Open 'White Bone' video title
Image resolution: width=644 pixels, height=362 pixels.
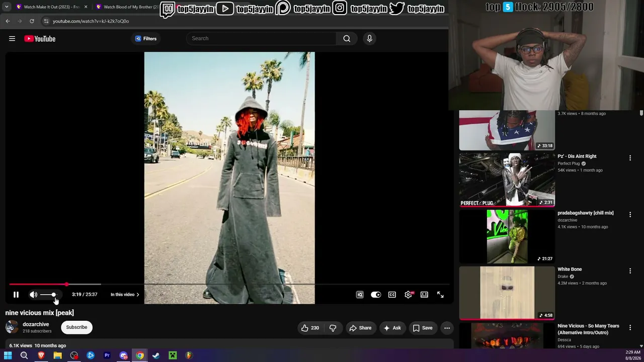[570, 269]
